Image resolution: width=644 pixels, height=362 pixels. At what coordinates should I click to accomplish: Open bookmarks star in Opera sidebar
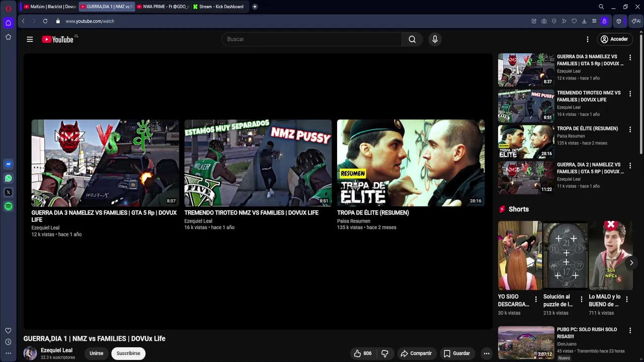pyautogui.click(x=8, y=37)
